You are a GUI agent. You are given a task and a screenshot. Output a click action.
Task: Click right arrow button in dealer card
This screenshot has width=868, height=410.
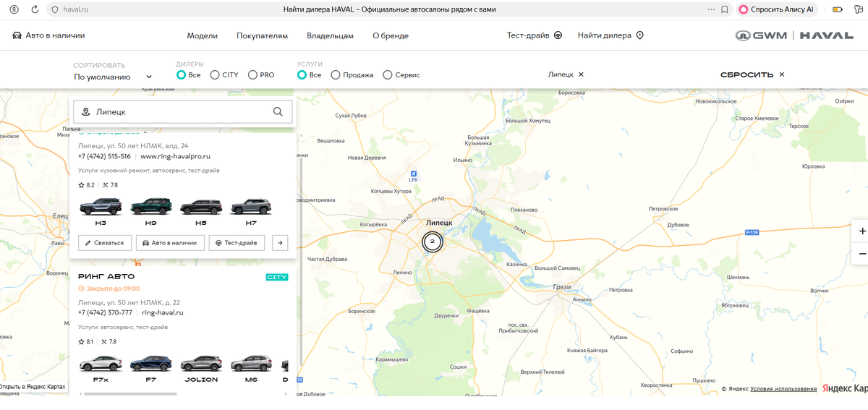[x=280, y=243]
